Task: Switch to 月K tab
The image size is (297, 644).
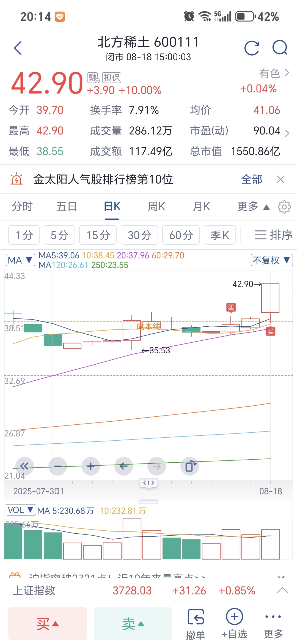Action: [201, 206]
